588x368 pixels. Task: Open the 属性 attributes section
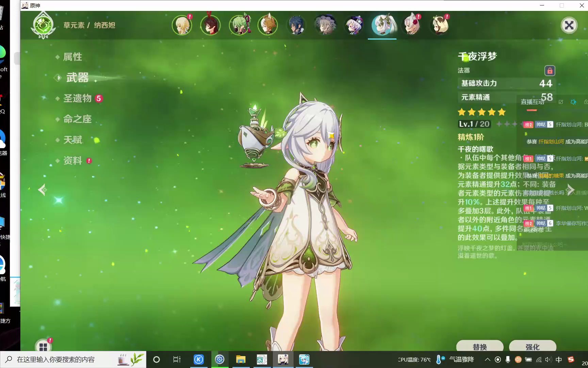tap(72, 57)
